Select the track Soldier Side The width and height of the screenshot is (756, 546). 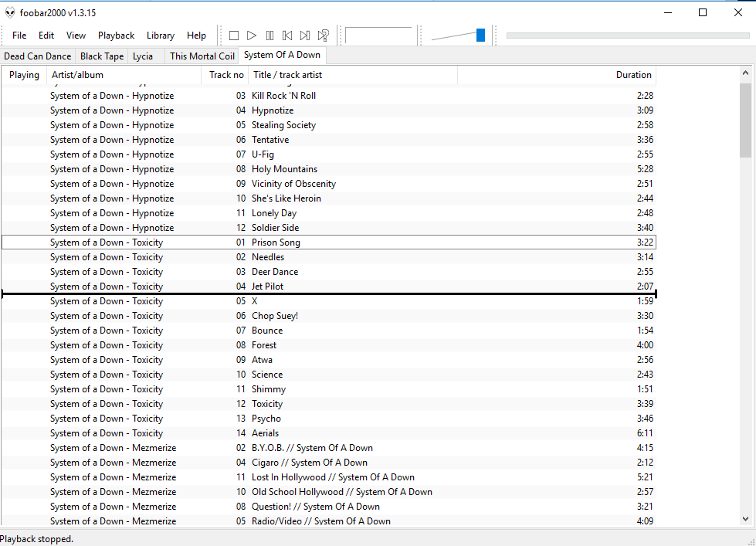point(329,228)
